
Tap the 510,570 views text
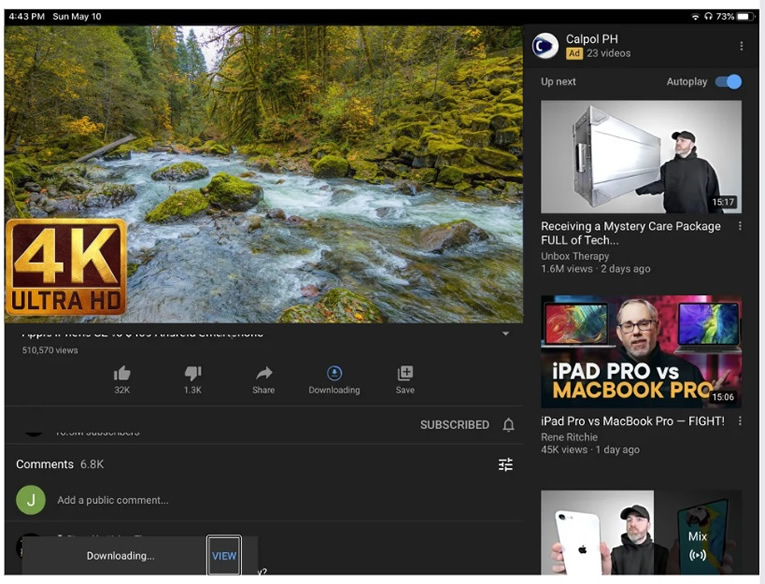coord(50,350)
